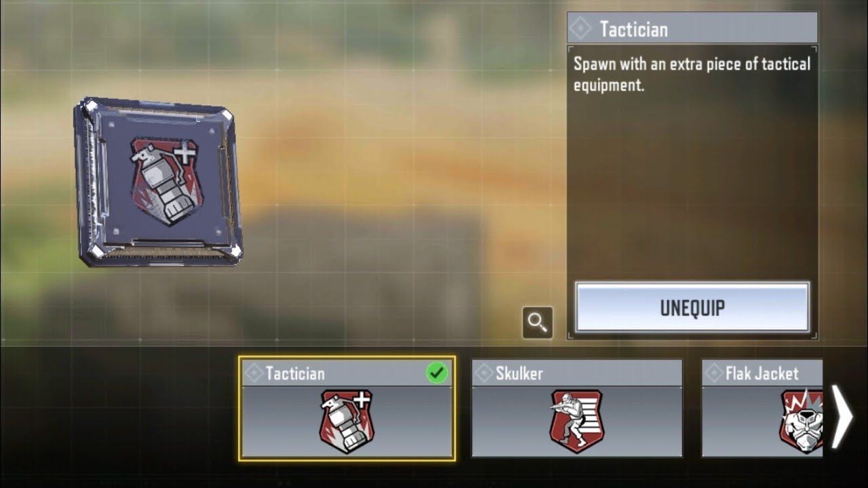Click the Flak Jacket card header label
868x488 pixels.
click(x=762, y=373)
